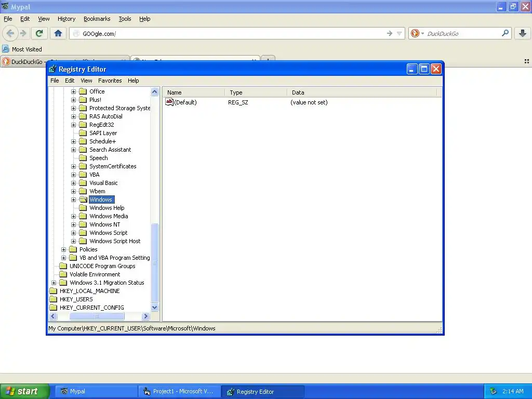
Task: Click the RegEdt32 folder icon
Action: click(x=83, y=125)
